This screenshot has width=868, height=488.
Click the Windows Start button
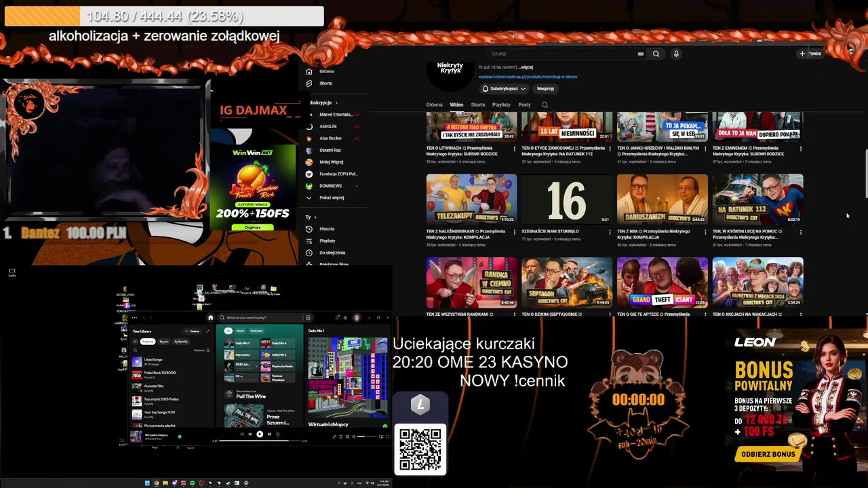(147, 483)
